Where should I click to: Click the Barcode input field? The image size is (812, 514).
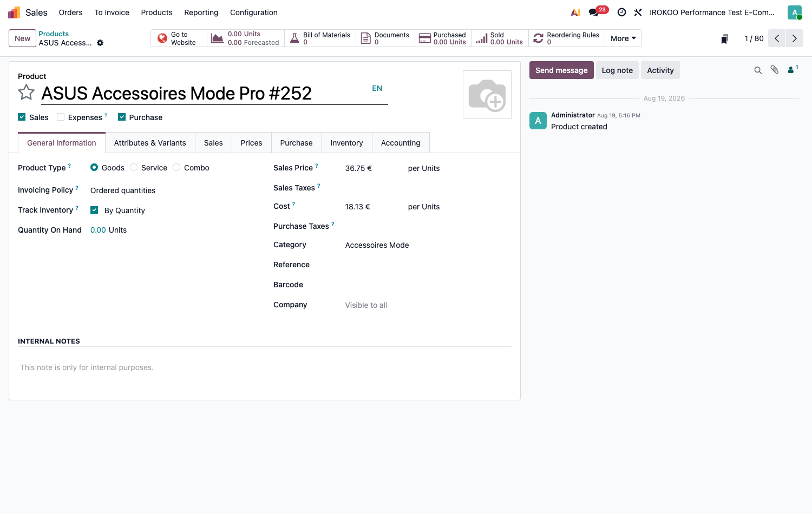[x=428, y=285]
